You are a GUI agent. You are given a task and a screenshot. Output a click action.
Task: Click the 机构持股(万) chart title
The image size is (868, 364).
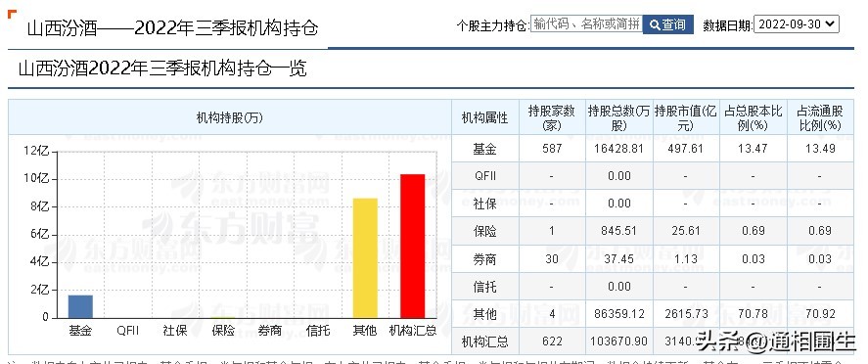click(x=229, y=117)
